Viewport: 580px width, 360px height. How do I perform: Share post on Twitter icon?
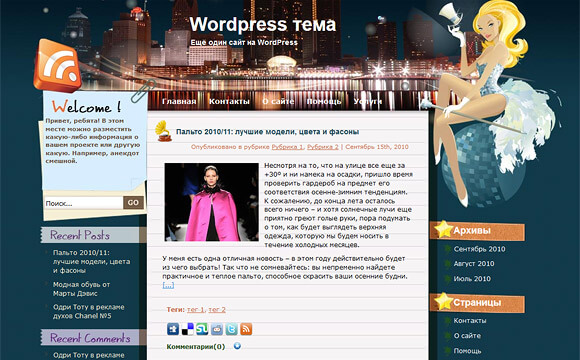[232, 329]
